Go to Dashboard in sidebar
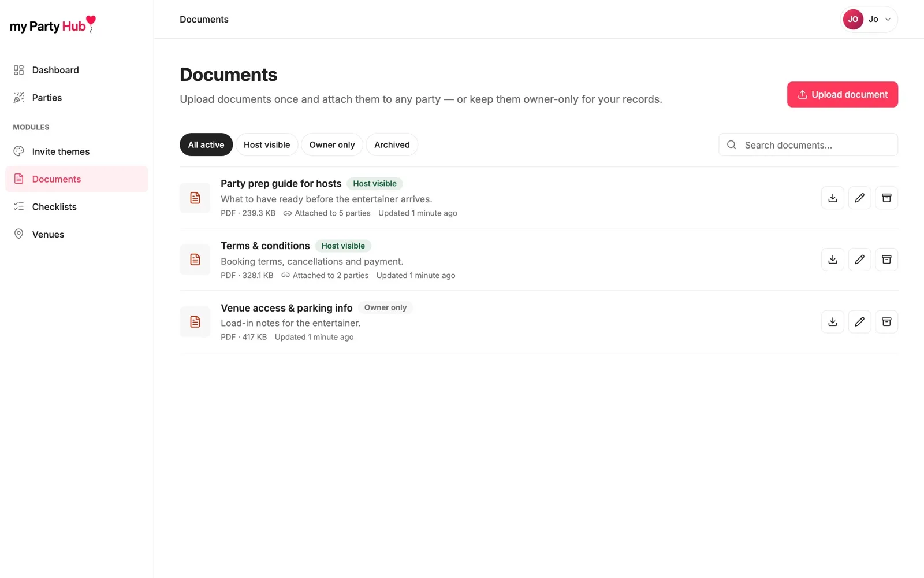Image resolution: width=924 pixels, height=578 pixels. (76, 70)
